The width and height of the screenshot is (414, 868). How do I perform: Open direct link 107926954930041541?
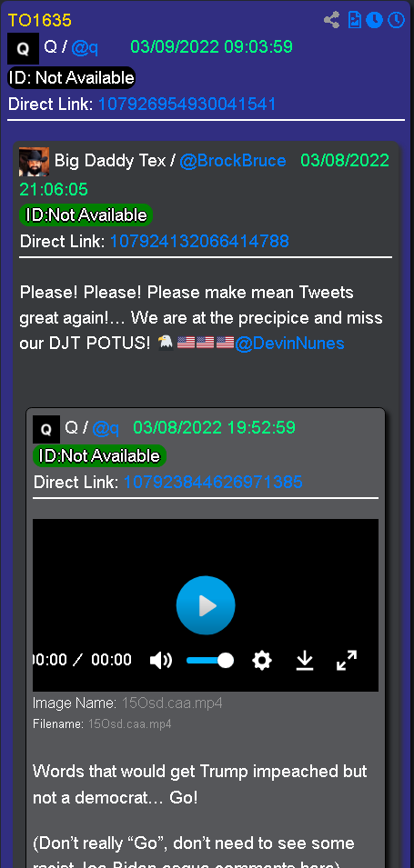[187, 104]
